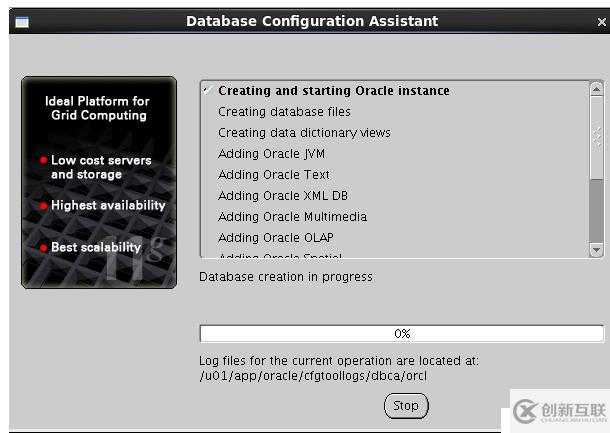The width and height of the screenshot is (610, 433).
Task: Click 'Highest availability' bullet text
Action: click(x=108, y=205)
